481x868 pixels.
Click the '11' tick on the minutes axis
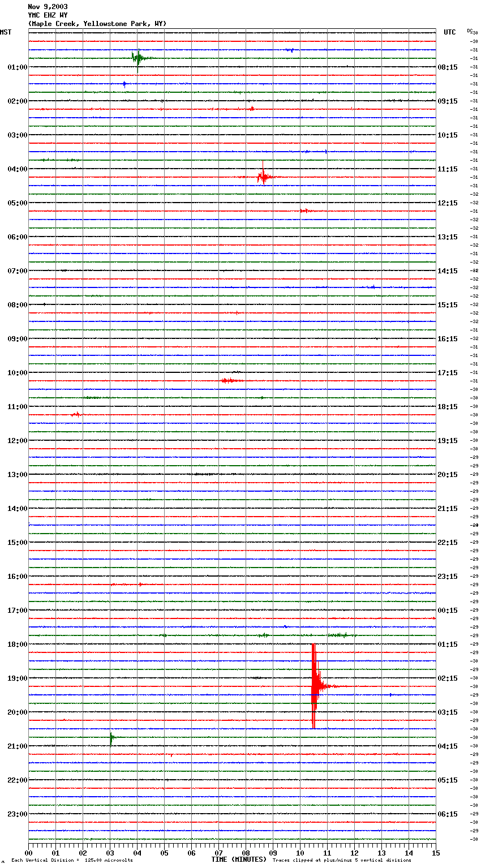(x=327, y=853)
